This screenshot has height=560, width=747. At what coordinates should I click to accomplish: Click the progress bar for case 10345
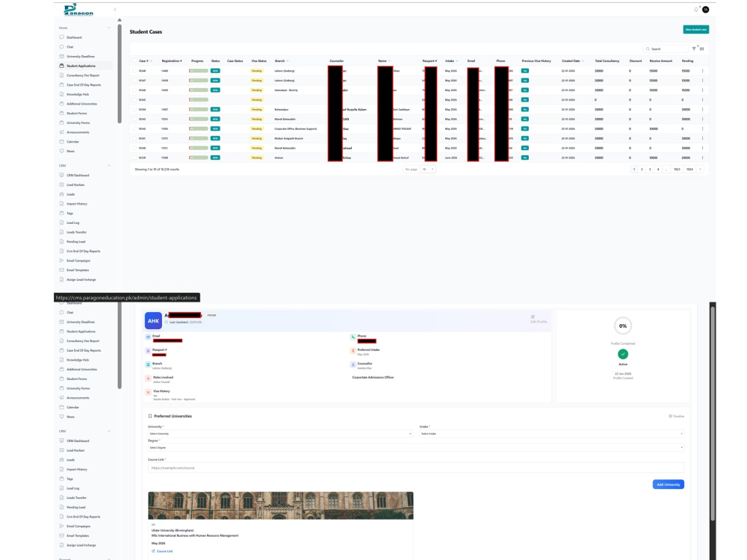199,100
